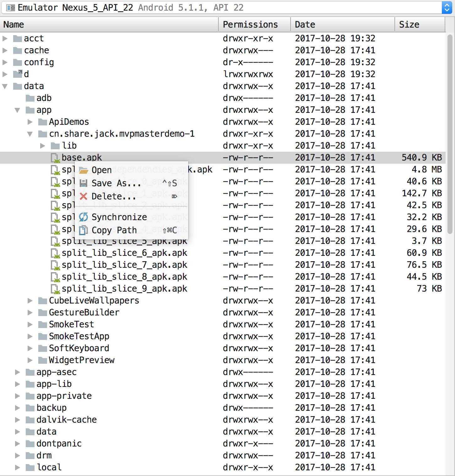Viewport: 455px width, 476px height.
Task: Click the 540.9 KB size of base.apk
Action: click(x=422, y=158)
